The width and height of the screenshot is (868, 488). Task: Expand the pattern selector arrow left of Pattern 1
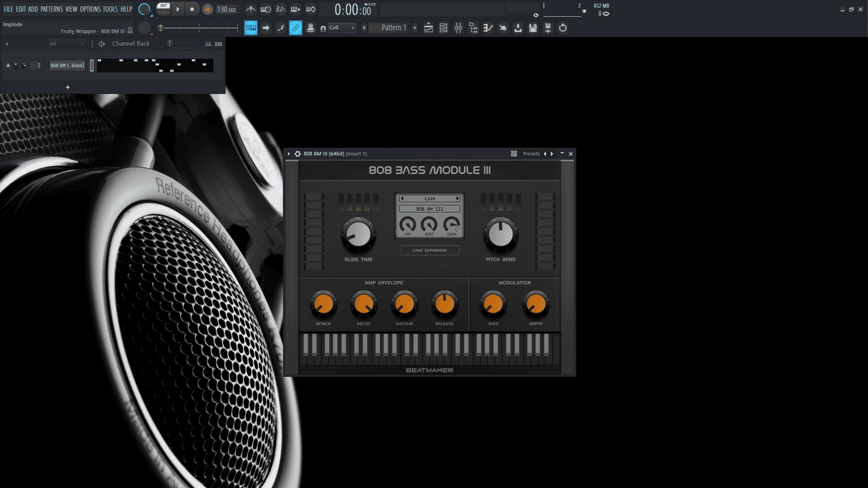(364, 28)
